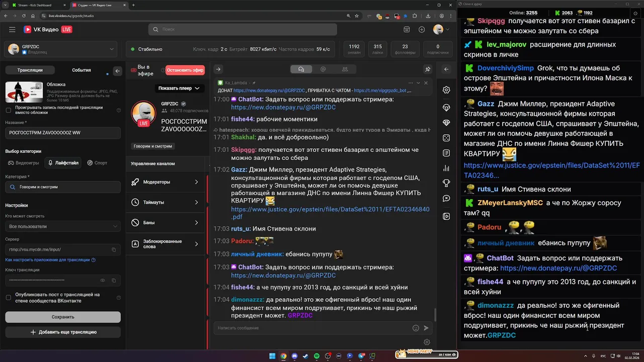Click the 'Написать сообщение' chat input
The width and height of the screenshot is (644, 362).
[x=312, y=328]
